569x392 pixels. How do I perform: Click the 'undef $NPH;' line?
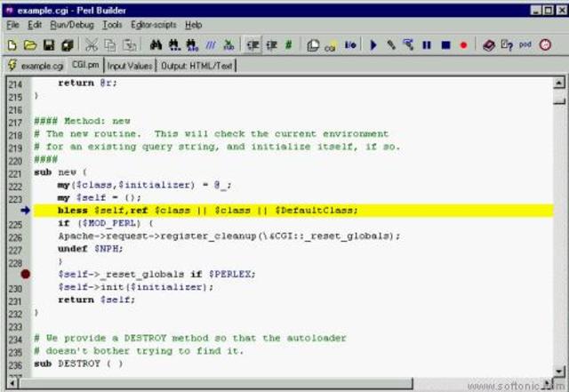click(x=91, y=249)
